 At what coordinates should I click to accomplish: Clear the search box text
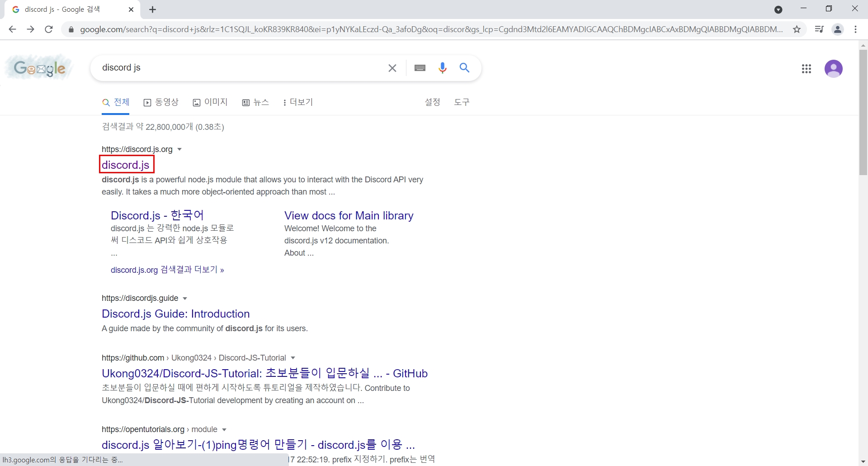tap(392, 68)
